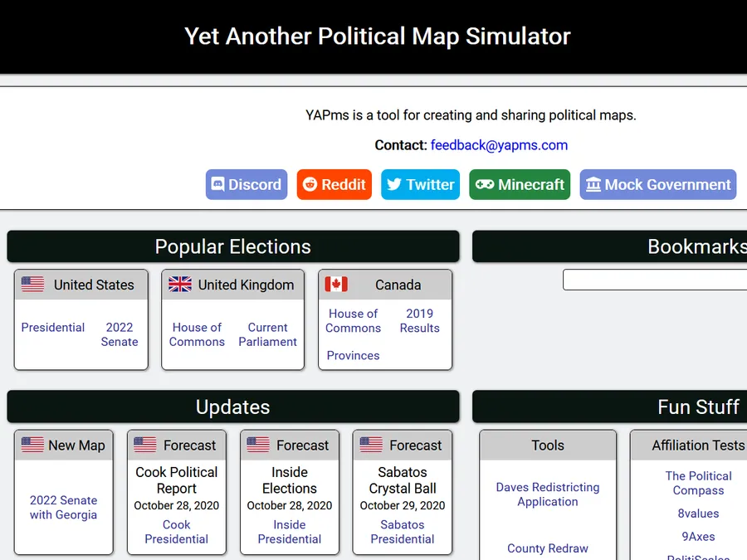The width and height of the screenshot is (747, 560).
Task: Click the US flag beside New Map
Action: coord(33,445)
